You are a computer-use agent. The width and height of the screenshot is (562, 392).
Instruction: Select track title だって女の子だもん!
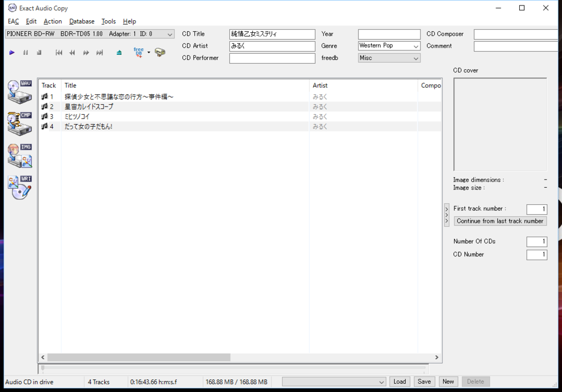click(x=88, y=127)
